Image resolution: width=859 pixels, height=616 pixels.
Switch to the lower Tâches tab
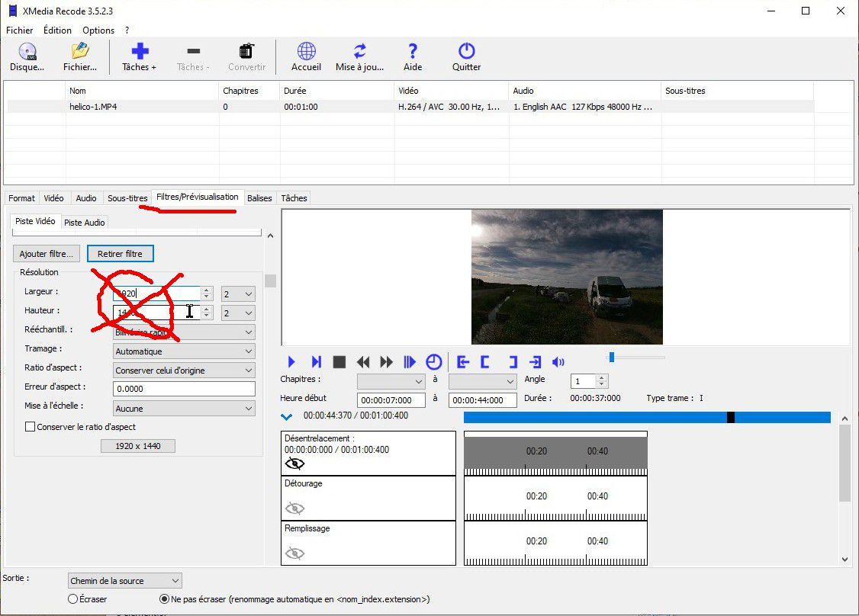(294, 198)
